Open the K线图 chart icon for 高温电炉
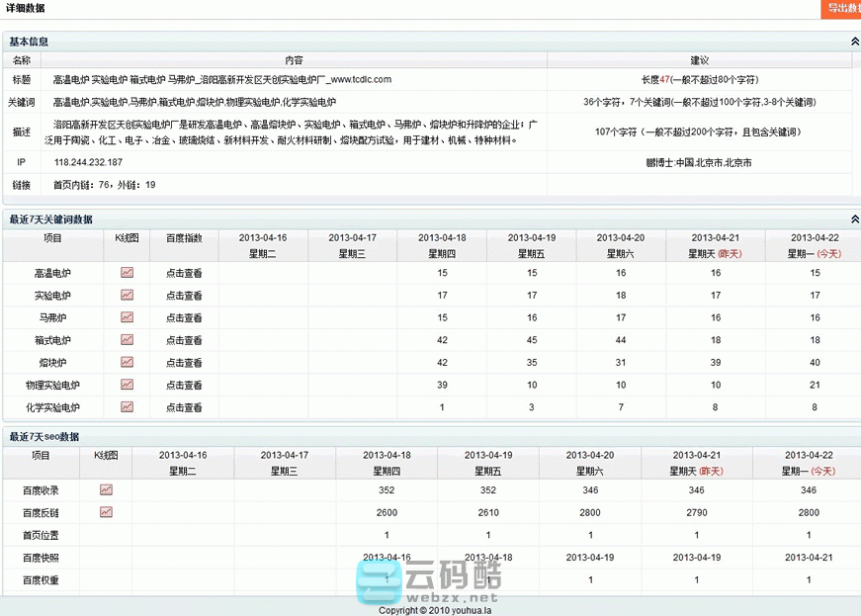The width and height of the screenshot is (861, 616). point(127,273)
